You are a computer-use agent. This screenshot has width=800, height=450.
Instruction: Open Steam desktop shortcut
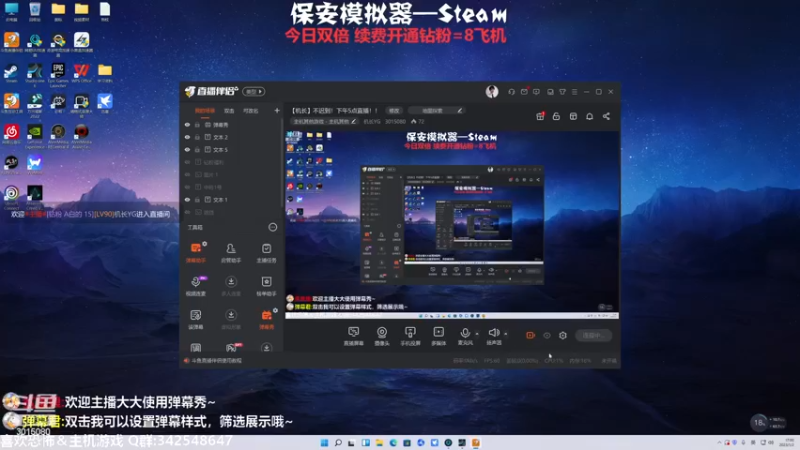(x=11, y=73)
